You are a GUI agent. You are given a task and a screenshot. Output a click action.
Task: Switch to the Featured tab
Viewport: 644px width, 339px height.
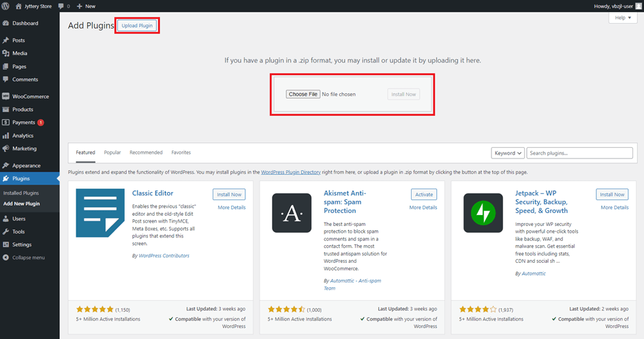click(85, 152)
